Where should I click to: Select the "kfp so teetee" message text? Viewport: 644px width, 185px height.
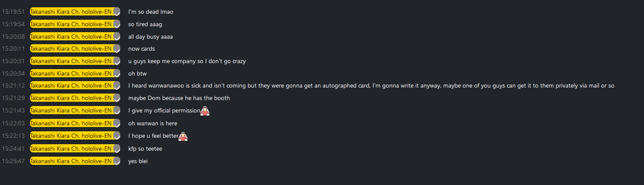[x=145, y=149]
